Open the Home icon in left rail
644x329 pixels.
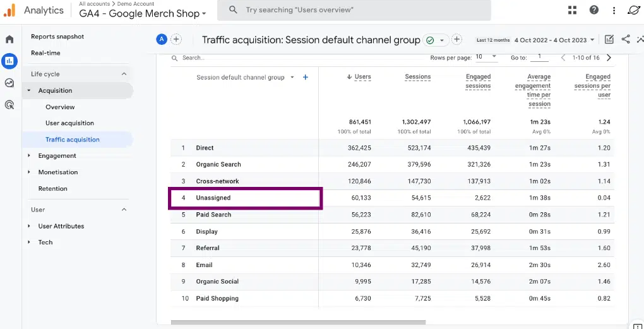coord(9,40)
